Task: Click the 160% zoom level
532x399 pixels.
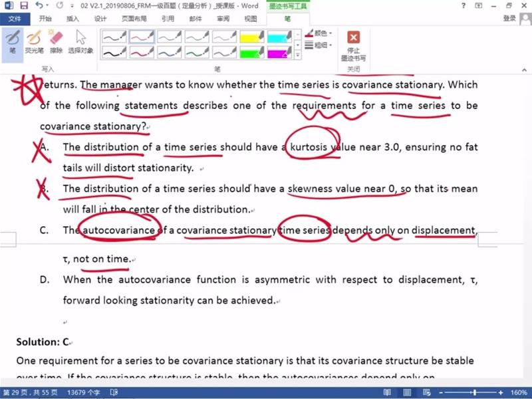Action: [519, 392]
